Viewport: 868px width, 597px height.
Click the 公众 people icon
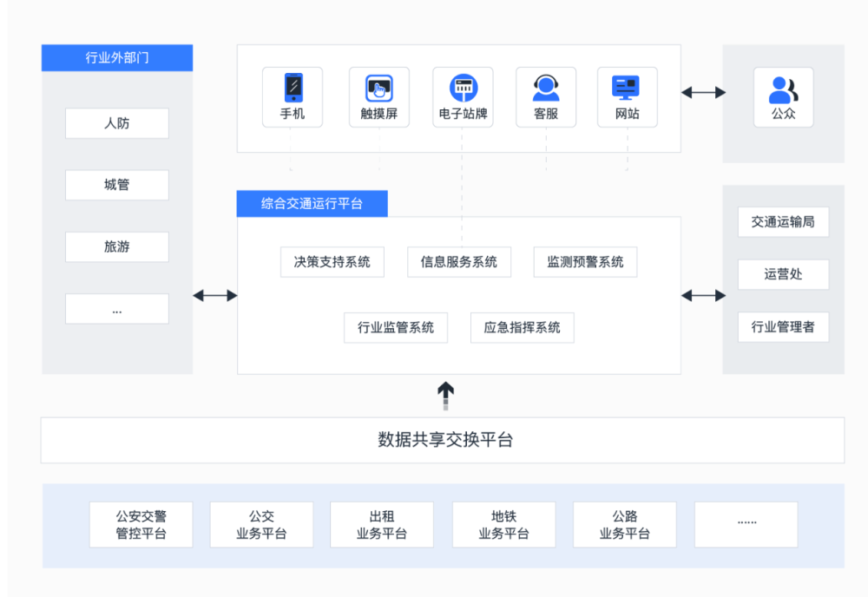coord(783,89)
